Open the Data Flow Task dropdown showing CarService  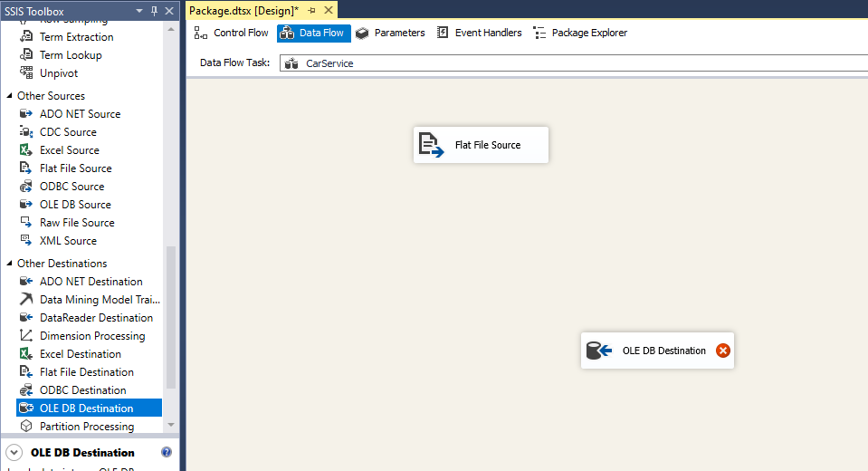pos(574,63)
